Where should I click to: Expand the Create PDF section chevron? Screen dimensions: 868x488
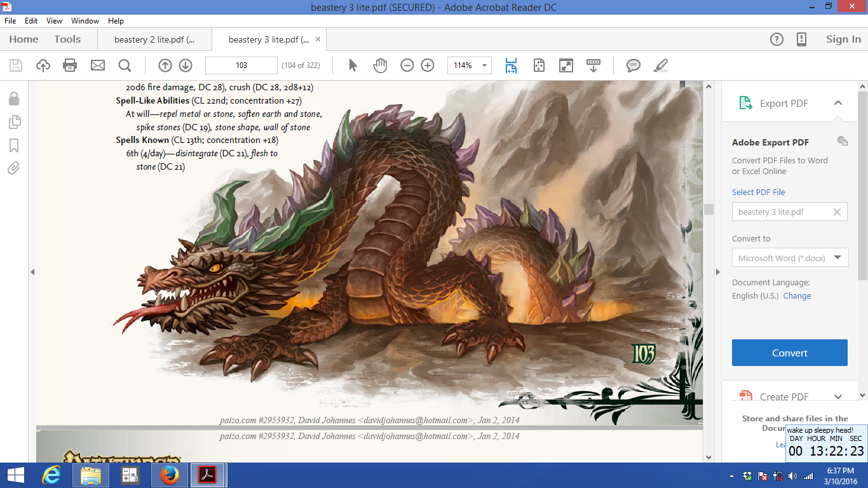837,396
